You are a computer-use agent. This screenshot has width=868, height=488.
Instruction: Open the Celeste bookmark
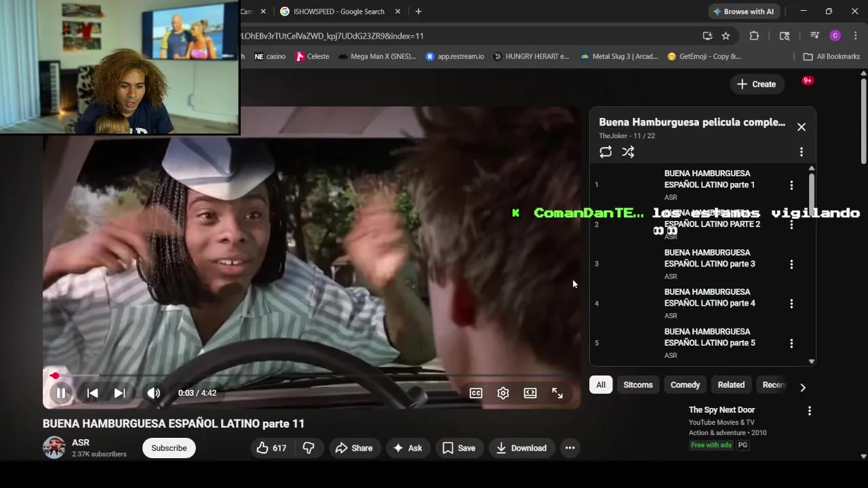[312, 56]
